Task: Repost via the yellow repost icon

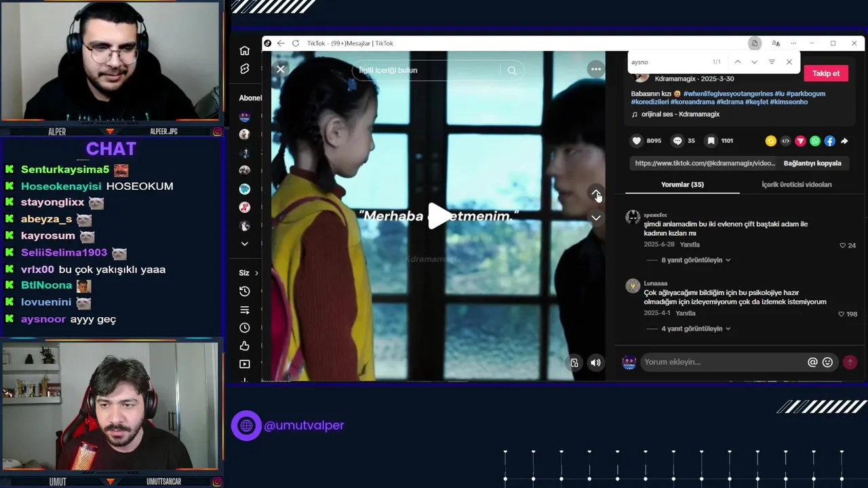Action: coord(770,141)
